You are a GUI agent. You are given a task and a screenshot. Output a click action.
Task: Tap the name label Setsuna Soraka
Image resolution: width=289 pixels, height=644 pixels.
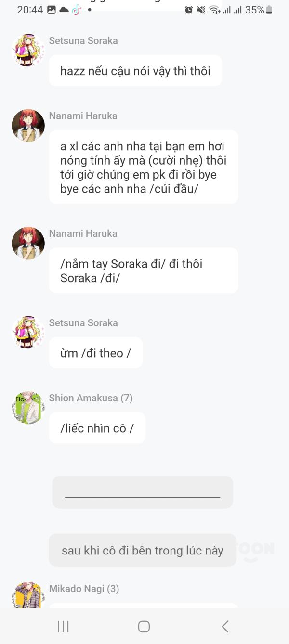(83, 40)
